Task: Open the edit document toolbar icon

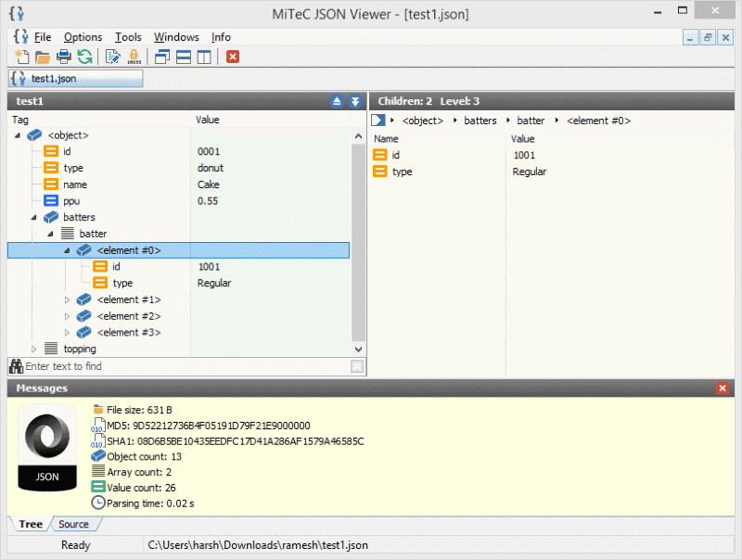Action: pos(112,57)
